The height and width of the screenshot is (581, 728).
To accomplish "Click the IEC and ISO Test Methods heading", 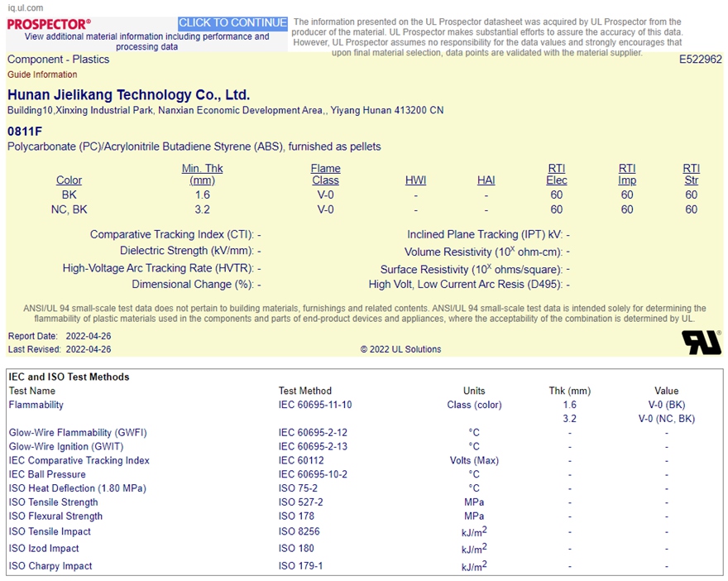I will (69, 377).
